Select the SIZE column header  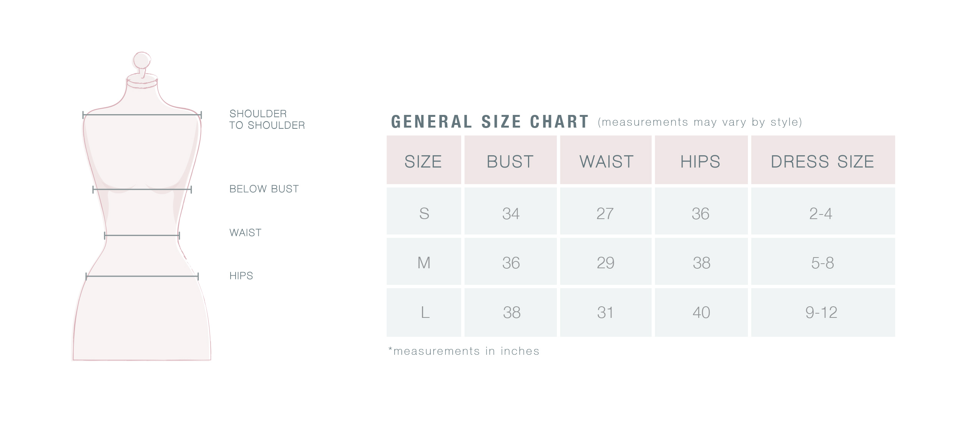point(423,161)
